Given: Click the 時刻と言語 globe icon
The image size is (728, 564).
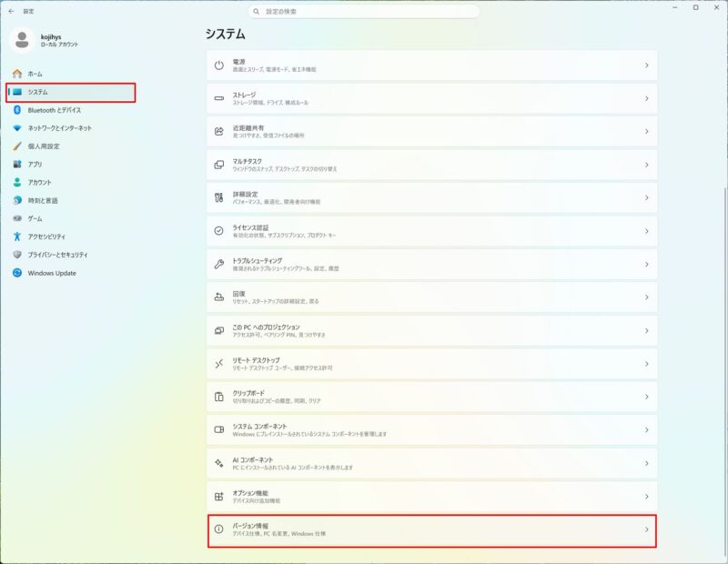Looking at the screenshot, I should [x=17, y=200].
